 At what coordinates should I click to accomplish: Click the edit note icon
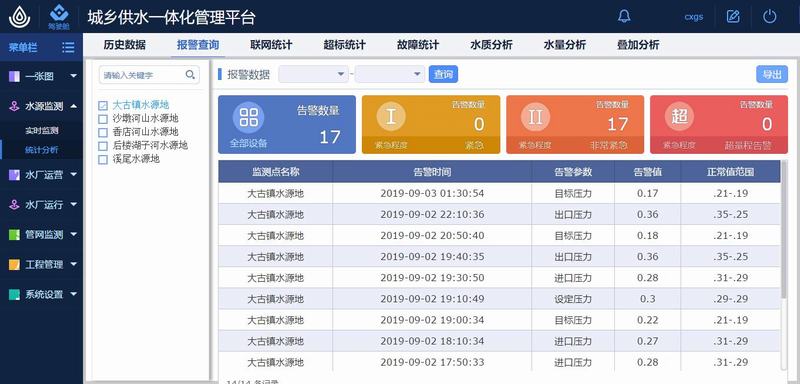click(x=733, y=16)
